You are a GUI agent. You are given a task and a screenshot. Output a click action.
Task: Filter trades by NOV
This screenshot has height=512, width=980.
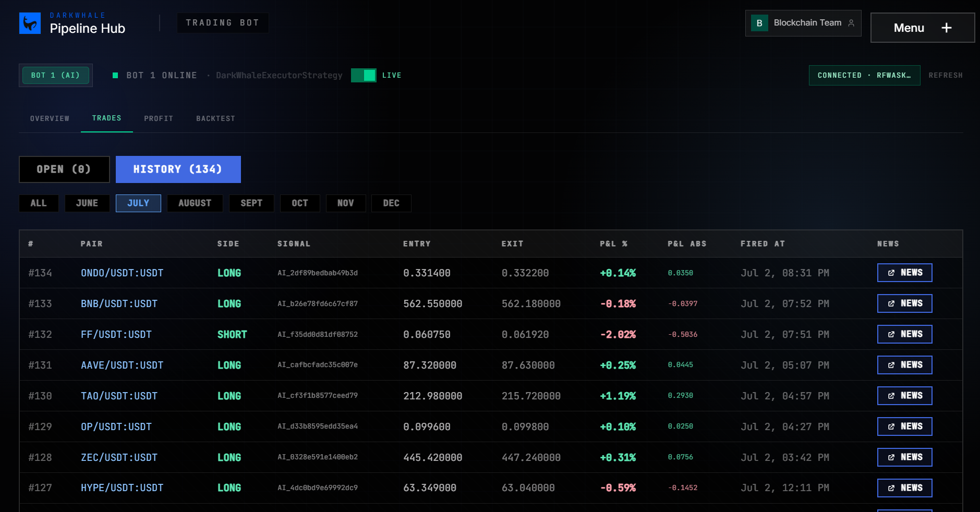(x=346, y=203)
